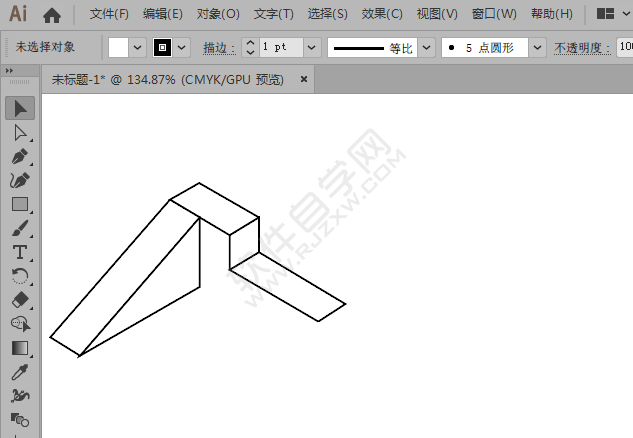The image size is (633, 438).
Task: Open the 窗口(W) menu
Action: 494,14
